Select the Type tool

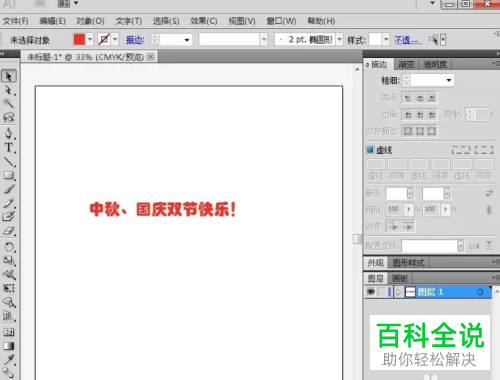click(9, 148)
